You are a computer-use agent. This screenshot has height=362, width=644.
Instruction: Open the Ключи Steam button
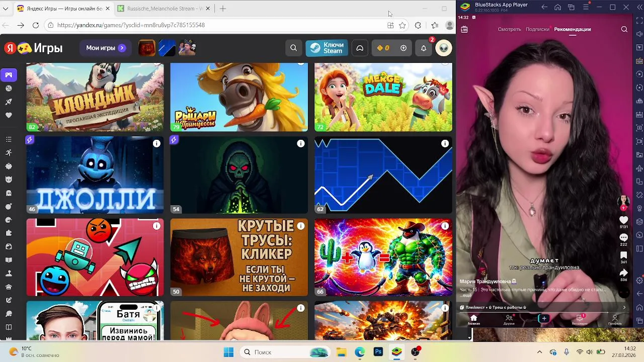pos(327,48)
